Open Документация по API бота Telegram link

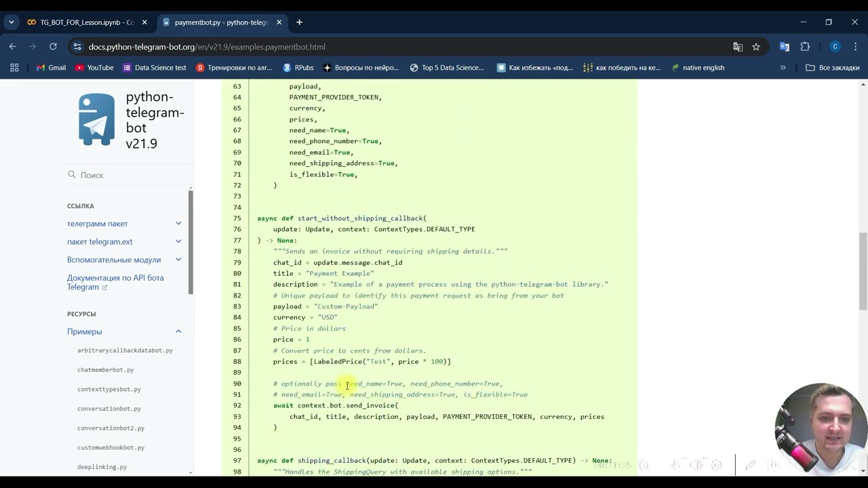coord(115,283)
